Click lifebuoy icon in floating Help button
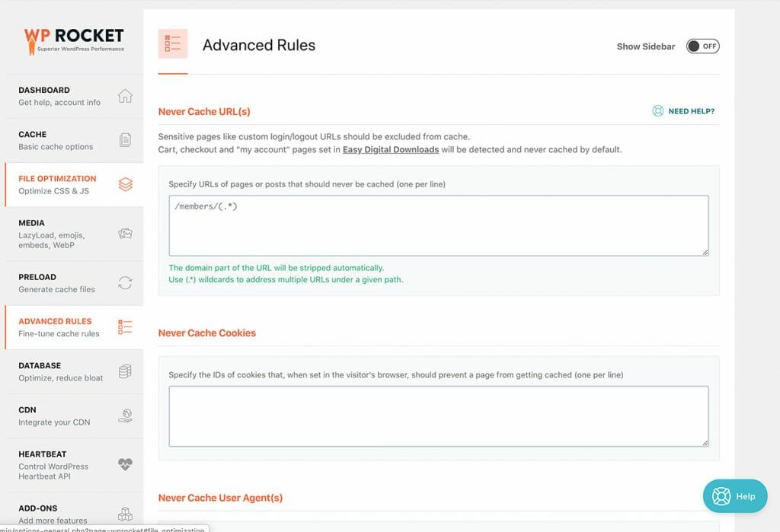Image resolution: width=780 pixels, height=532 pixels. pyautogui.click(x=721, y=496)
